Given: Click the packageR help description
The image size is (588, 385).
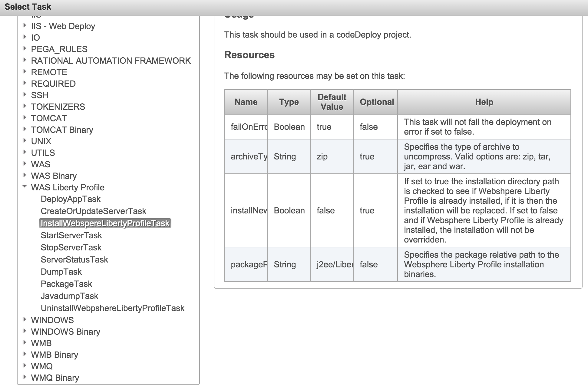Looking at the screenshot, I should pyautogui.click(x=484, y=264).
